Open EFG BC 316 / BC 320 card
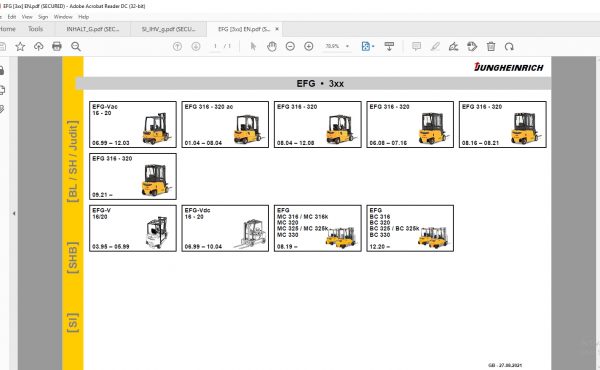Screen dimensions: 600x370 click(x=410, y=228)
